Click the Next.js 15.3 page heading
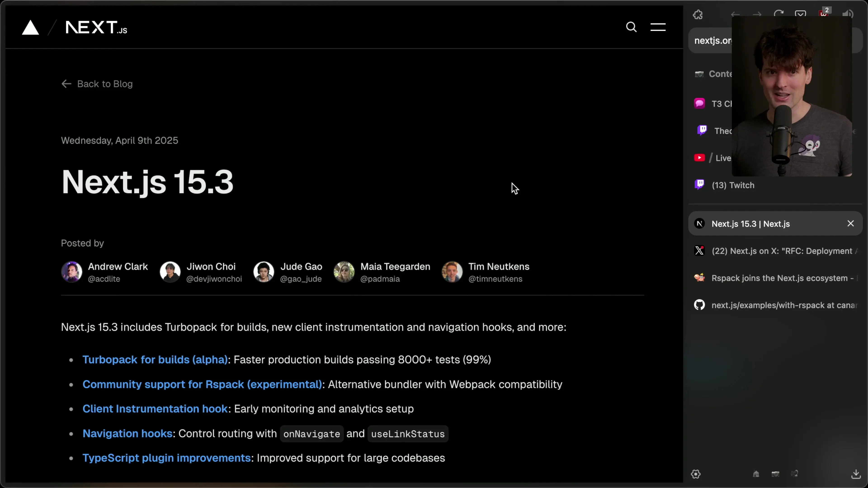868x488 pixels. pos(147,182)
